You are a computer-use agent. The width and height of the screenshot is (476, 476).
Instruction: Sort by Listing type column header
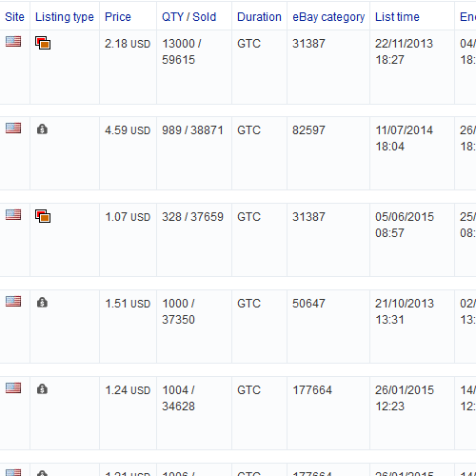(x=65, y=17)
